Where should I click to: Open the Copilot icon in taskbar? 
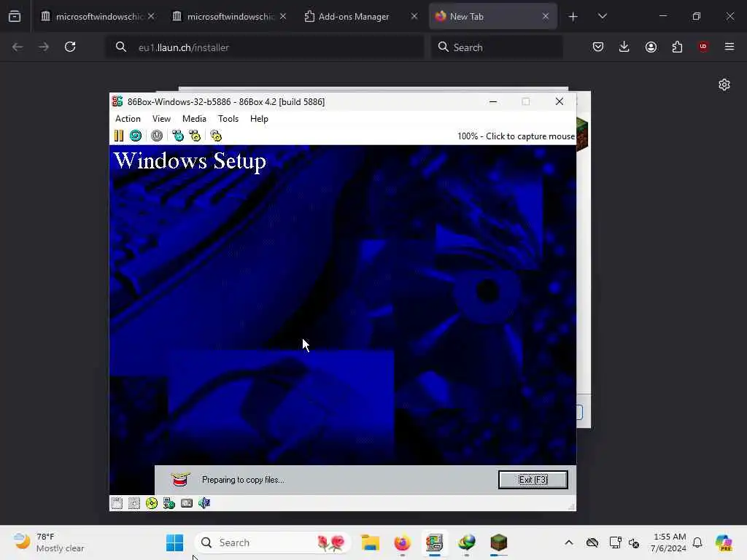tap(724, 542)
